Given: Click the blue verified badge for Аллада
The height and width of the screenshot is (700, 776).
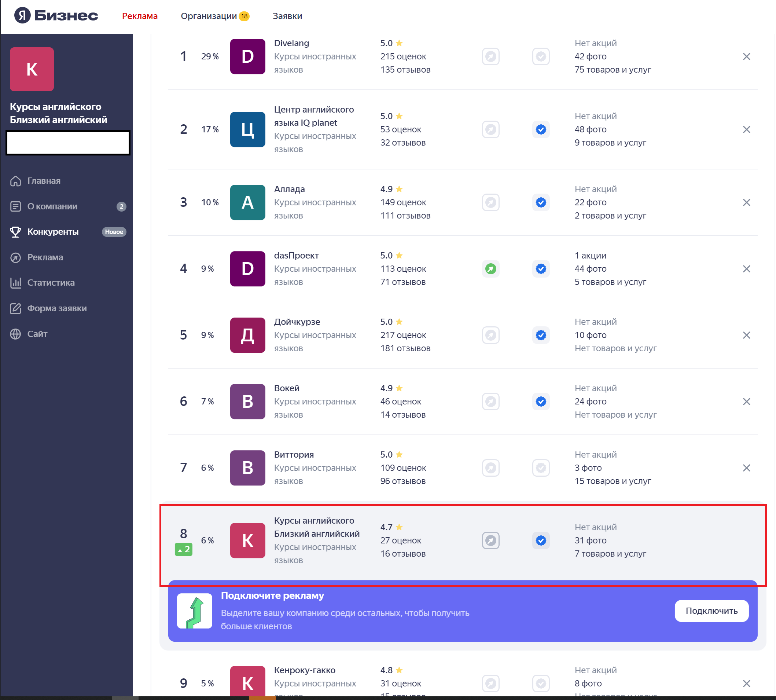Looking at the screenshot, I should [541, 202].
